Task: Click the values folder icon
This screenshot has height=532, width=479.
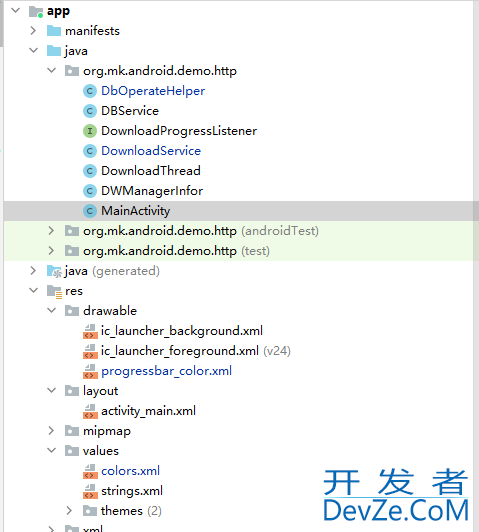Action: coord(72,451)
